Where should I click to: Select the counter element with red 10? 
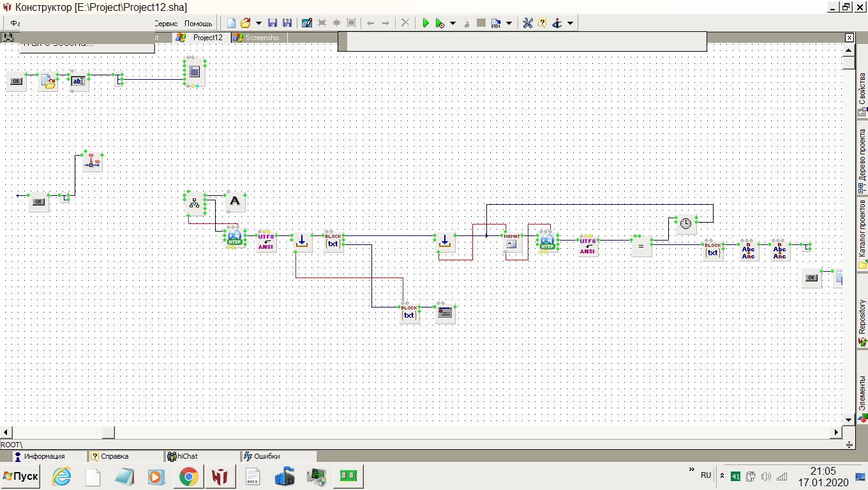click(x=92, y=161)
